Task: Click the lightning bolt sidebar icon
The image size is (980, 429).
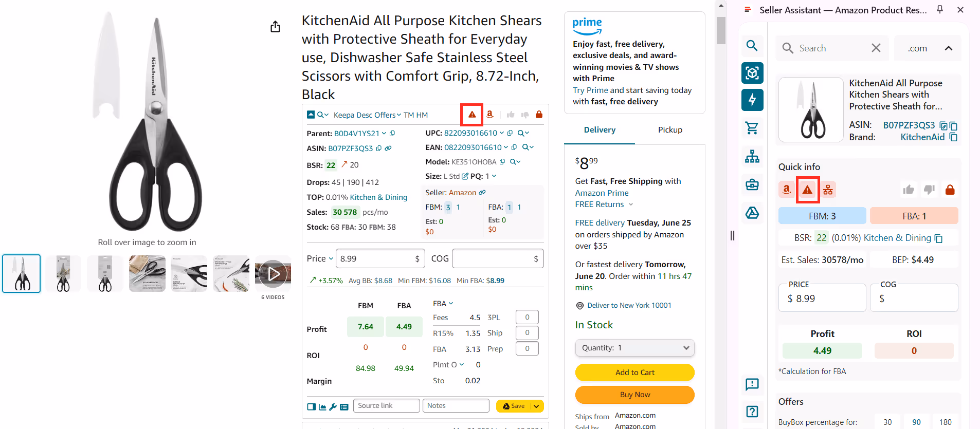Action: pos(752,100)
